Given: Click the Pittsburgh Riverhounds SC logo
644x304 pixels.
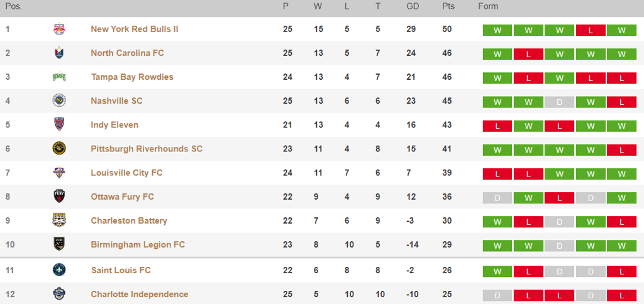Looking at the screenshot, I should click(x=59, y=148).
